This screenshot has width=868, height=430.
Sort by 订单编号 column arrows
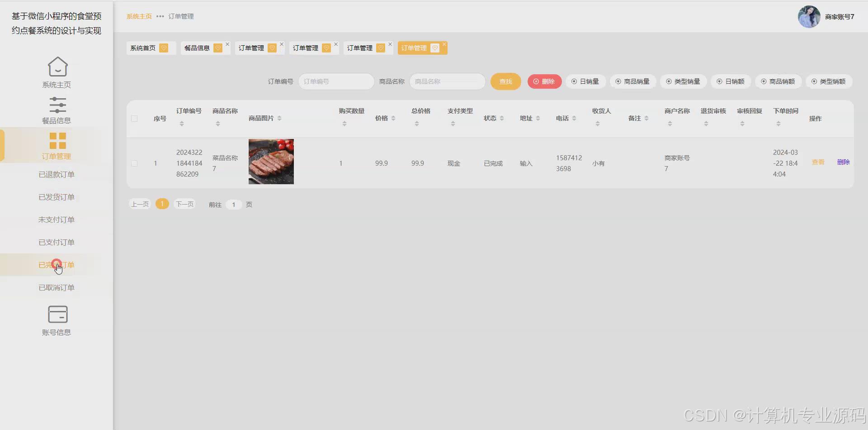pos(182,124)
